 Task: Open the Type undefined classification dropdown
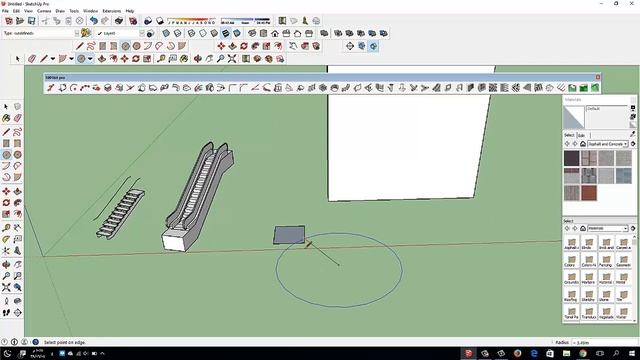[76, 33]
